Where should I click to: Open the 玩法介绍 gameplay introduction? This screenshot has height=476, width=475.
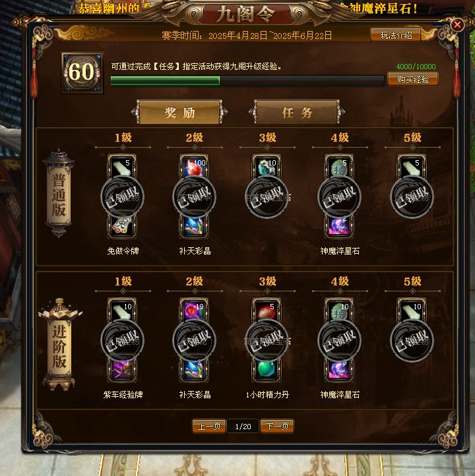[x=396, y=35]
